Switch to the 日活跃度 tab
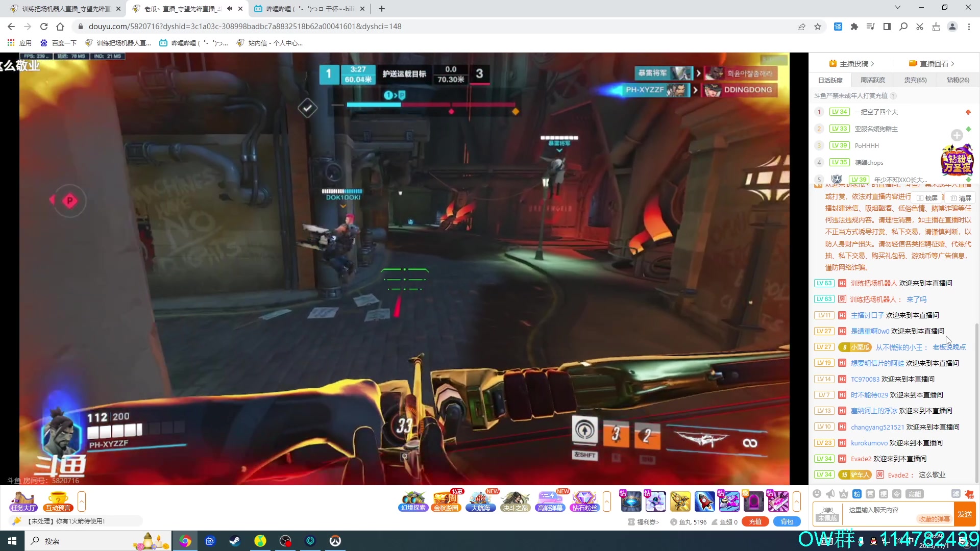Screen dimensions: 980x551 coord(830,80)
